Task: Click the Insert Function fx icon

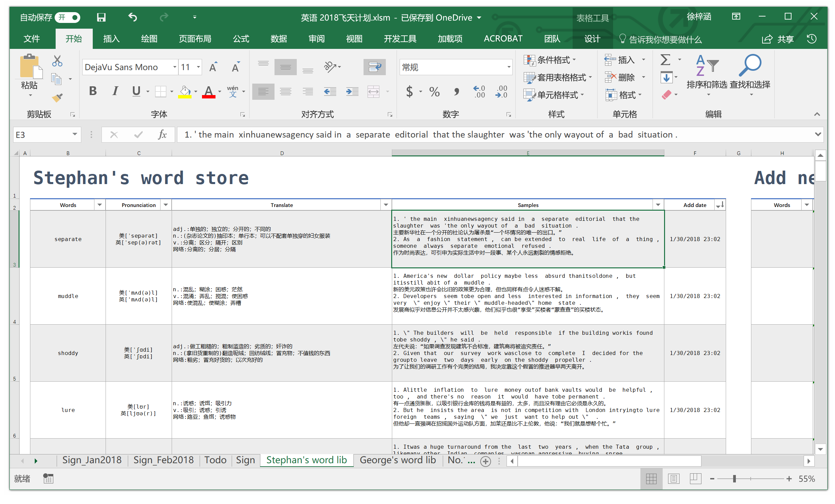Action: (x=162, y=135)
